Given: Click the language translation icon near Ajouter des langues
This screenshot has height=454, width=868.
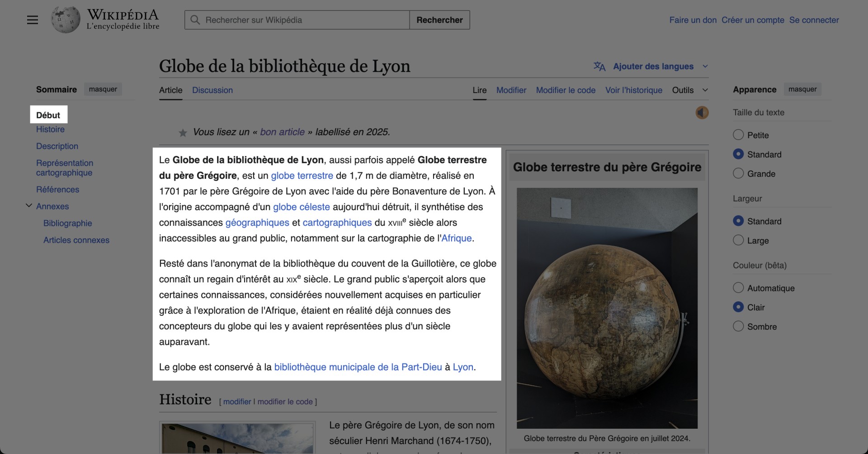Looking at the screenshot, I should coord(599,66).
